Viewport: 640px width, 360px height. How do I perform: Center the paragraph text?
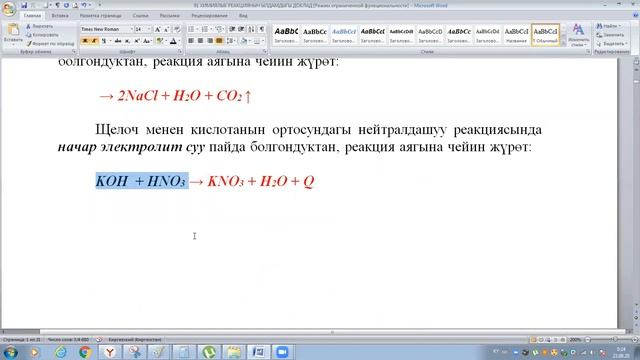coord(200,41)
